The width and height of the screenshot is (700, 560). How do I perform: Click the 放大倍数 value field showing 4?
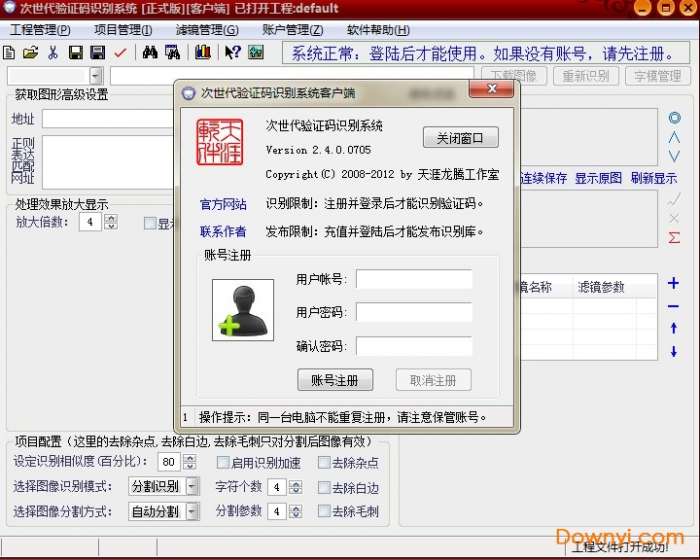(91, 222)
